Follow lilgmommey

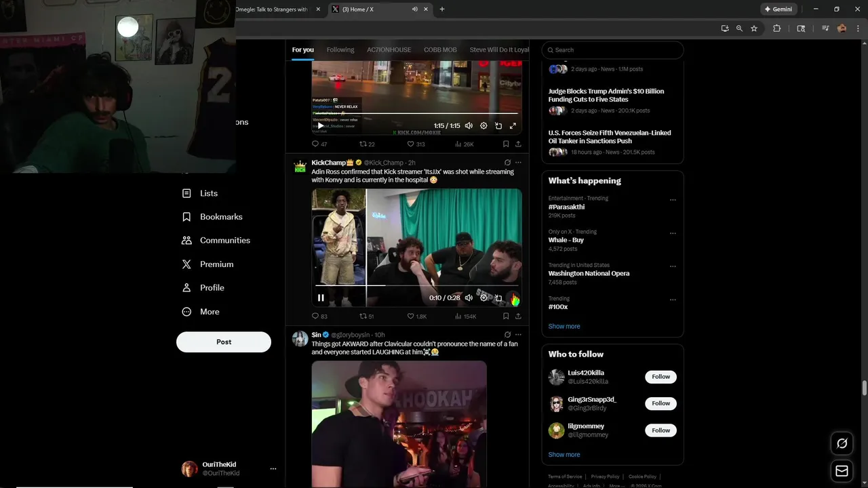pos(660,430)
